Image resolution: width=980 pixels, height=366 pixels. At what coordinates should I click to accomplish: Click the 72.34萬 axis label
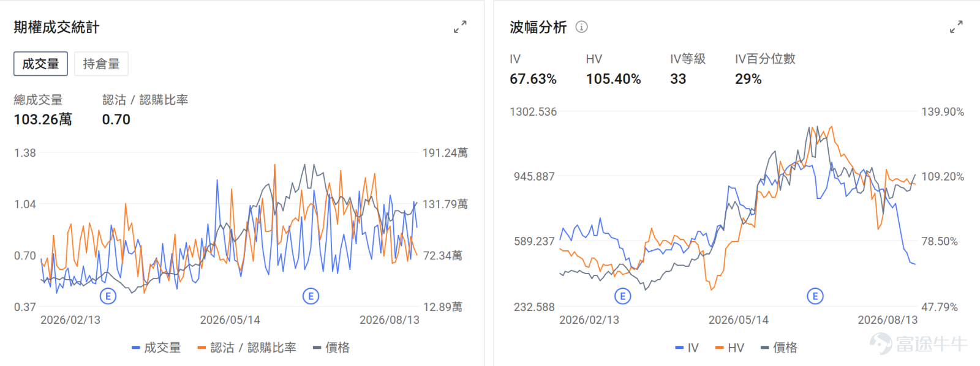tap(442, 255)
